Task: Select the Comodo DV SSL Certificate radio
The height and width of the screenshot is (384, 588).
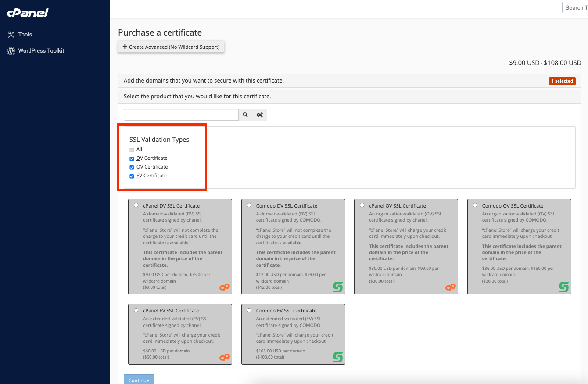Action: (x=249, y=205)
